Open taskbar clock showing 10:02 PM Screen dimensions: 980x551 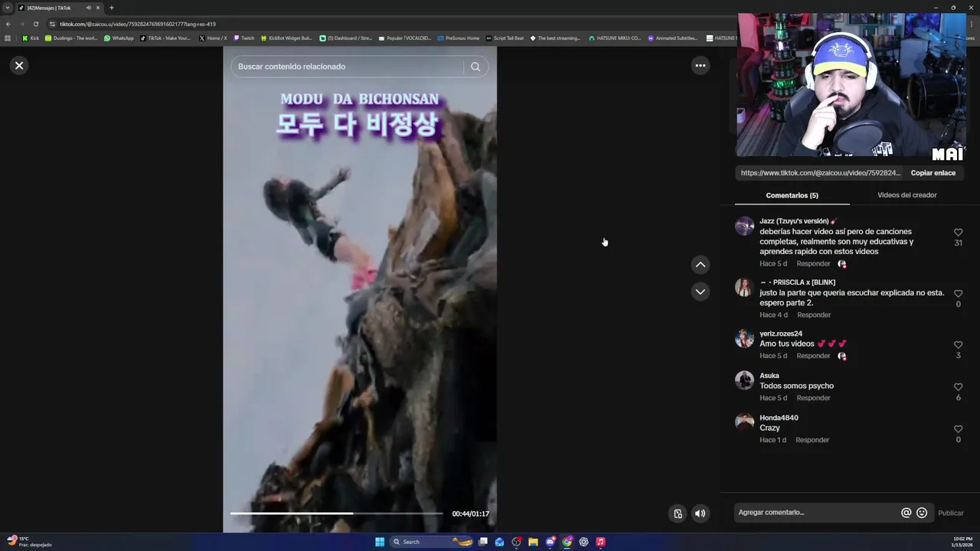(x=962, y=542)
